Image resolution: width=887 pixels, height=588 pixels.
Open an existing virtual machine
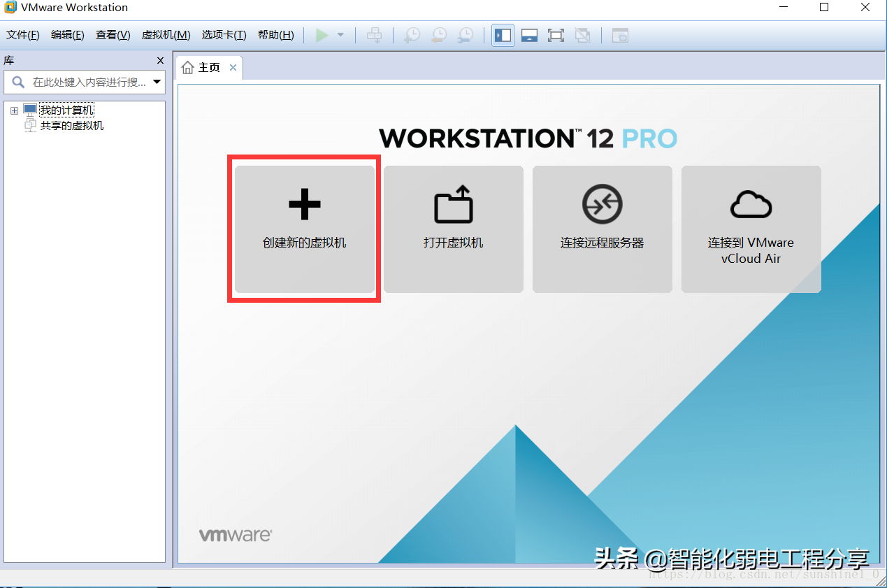click(x=453, y=229)
